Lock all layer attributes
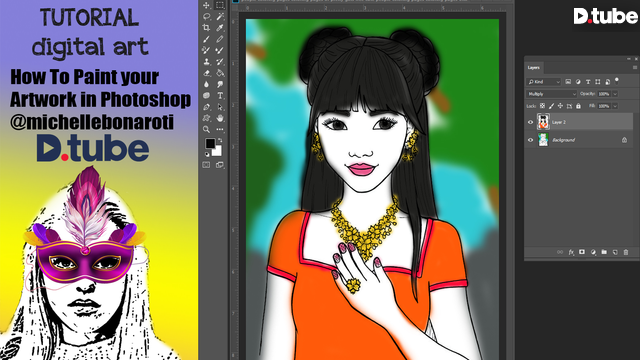640x360 pixels. pyautogui.click(x=578, y=106)
